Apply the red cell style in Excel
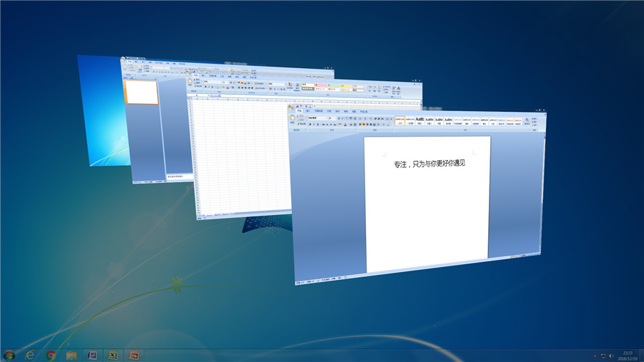This screenshot has width=644, height=362. [321, 85]
